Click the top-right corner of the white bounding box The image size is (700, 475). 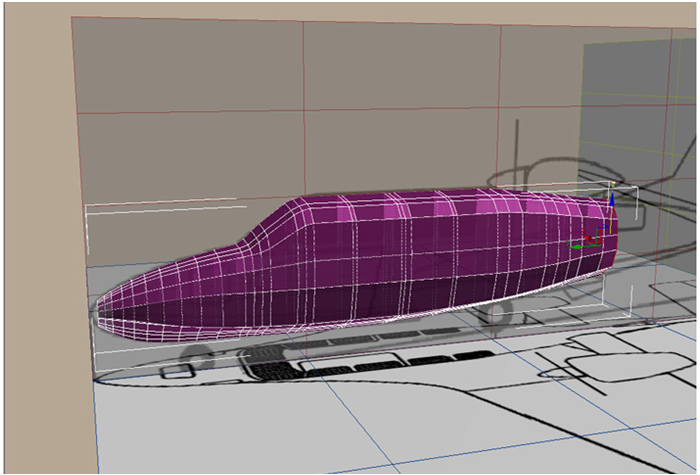(636, 187)
